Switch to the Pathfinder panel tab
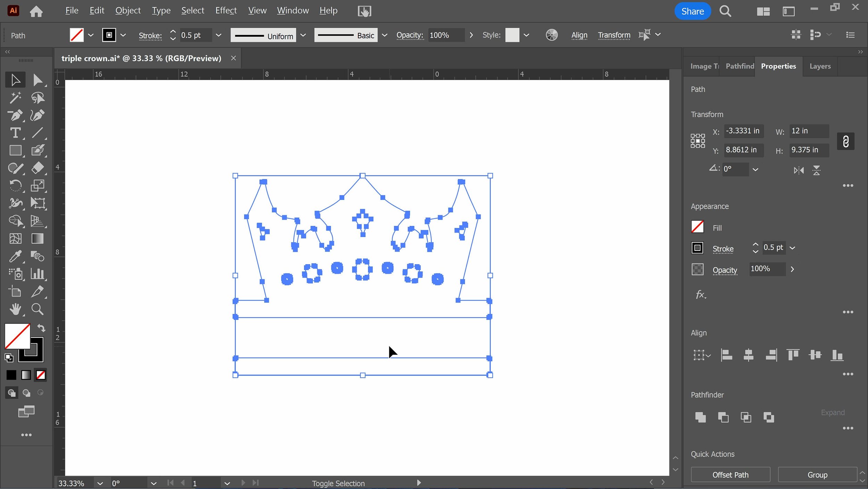Viewport: 868px width, 489px height. 740,66
